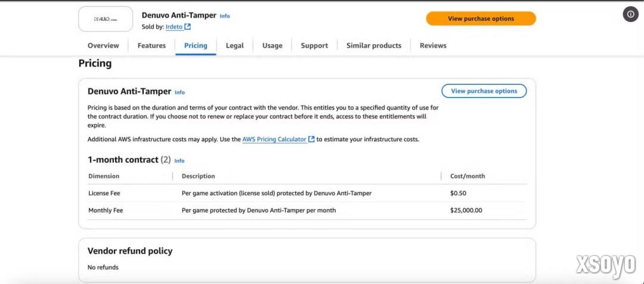Image resolution: width=644 pixels, height=284 pixels.
Task: Click the orange View purchase options button
Action: 481,18
